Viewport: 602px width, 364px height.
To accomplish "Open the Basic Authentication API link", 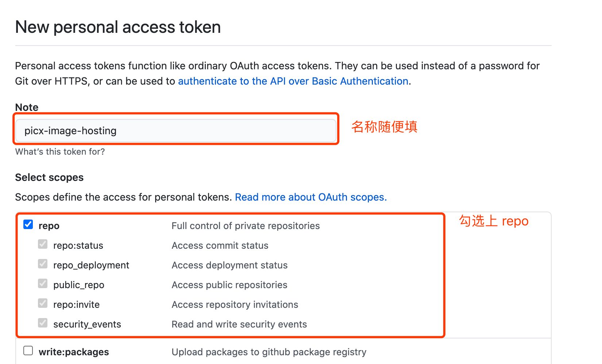I will coord(293,81).
